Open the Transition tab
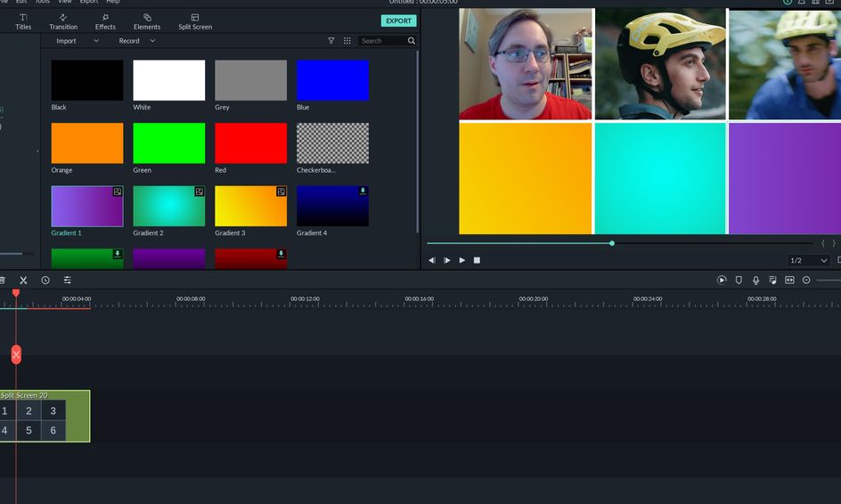 click(63, 21)
